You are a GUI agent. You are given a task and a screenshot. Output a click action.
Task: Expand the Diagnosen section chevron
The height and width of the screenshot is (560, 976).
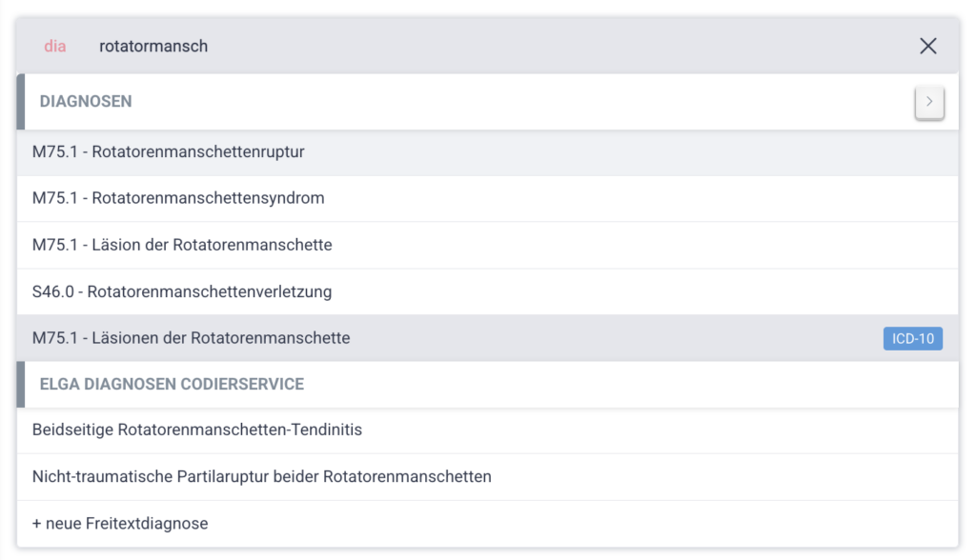click(x=929, y=102)
